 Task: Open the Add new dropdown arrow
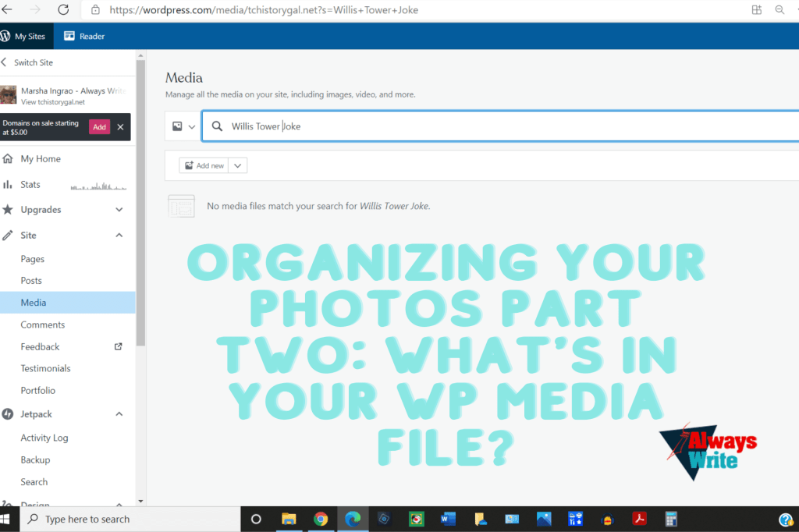(237, 165)
